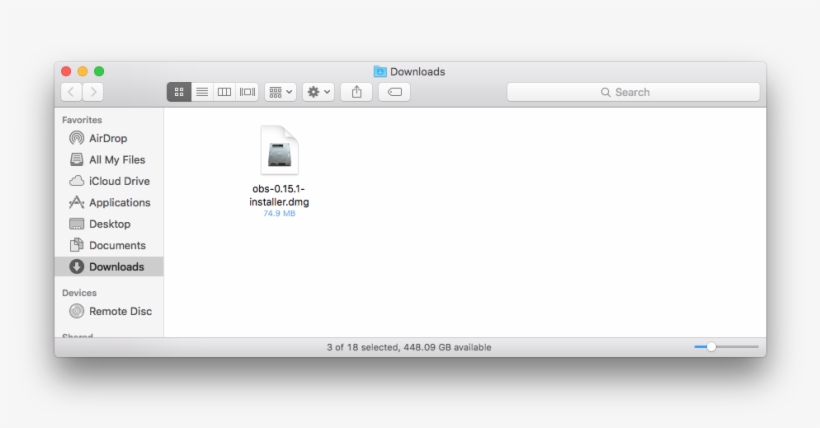Switch to list view
The height and width of the screenshot is (428, 820).
202,92
